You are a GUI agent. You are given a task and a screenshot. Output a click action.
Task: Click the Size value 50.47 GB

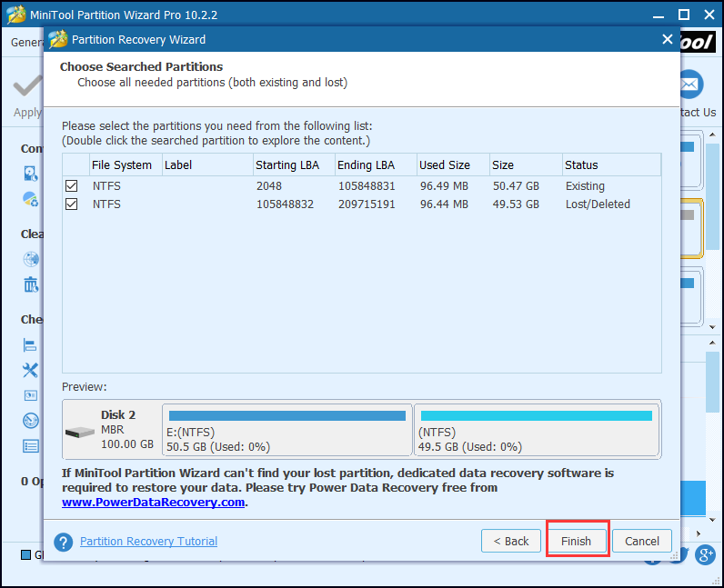(516, 186)
